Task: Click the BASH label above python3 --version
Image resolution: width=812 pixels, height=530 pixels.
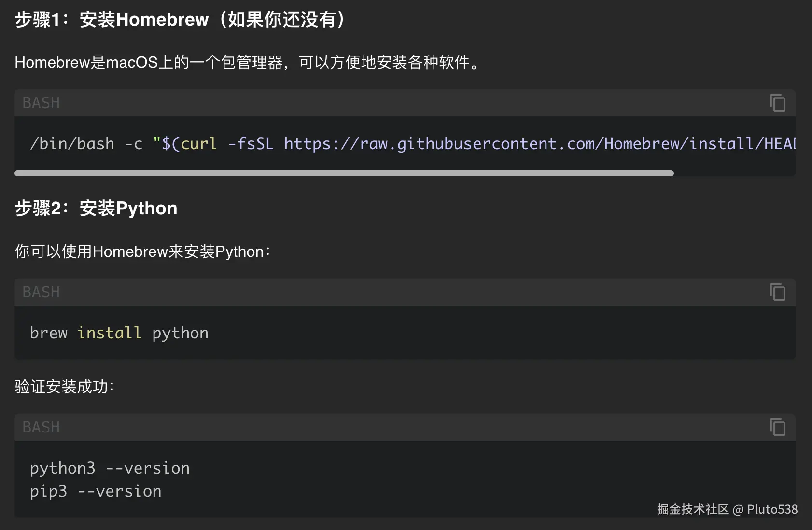Action: [x=41, y=427]
